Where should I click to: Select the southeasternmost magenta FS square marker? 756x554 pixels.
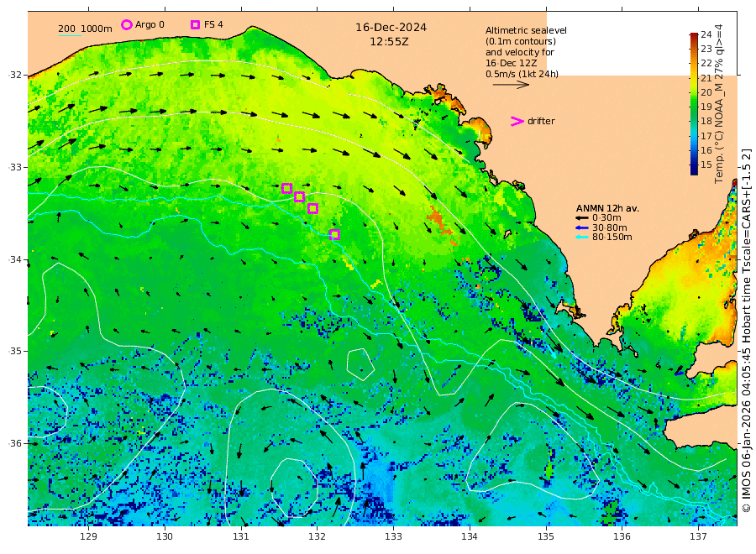pyautogui.click(x=334, y=234)
